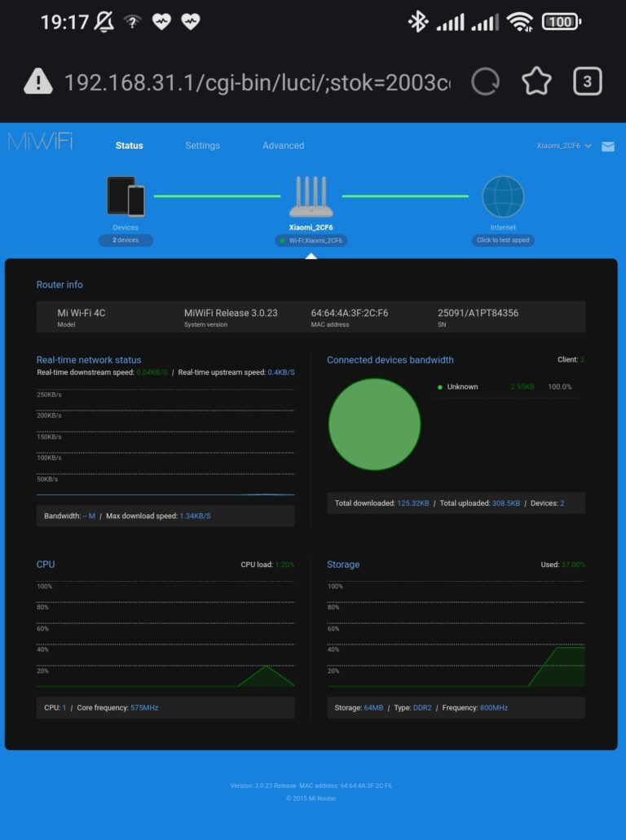Tap the browser address bar URL
This screenshot has width=626, height=840.
256,82
